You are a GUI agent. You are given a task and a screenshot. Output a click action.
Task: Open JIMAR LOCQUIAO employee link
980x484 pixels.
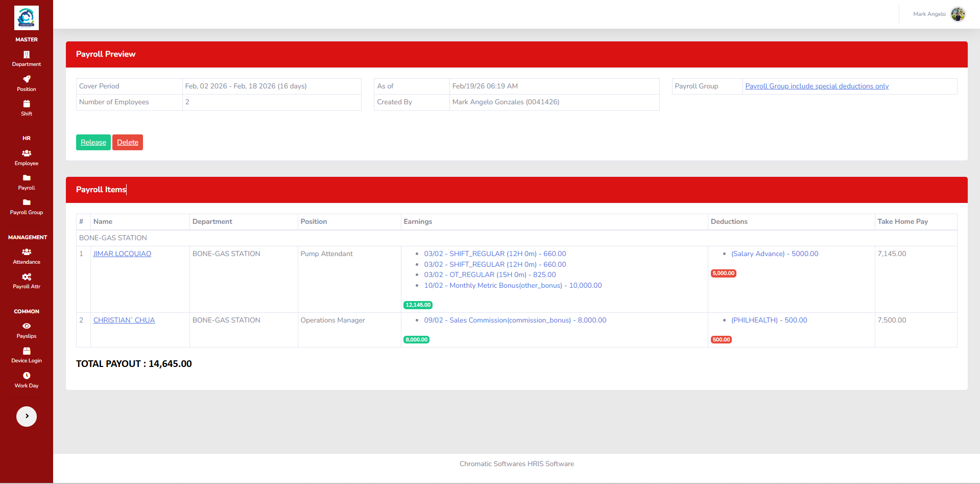coord(122,254)
